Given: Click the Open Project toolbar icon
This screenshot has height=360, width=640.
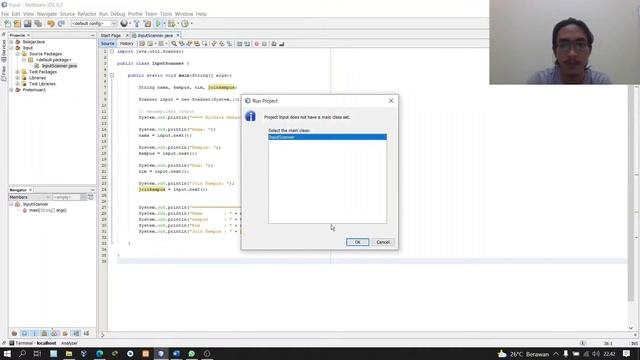Looking at the screenshot, I should [x=28, y=24].
